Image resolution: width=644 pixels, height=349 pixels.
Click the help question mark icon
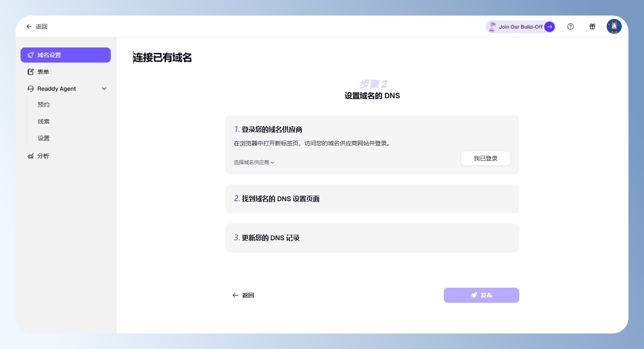(x=570, y=26)
